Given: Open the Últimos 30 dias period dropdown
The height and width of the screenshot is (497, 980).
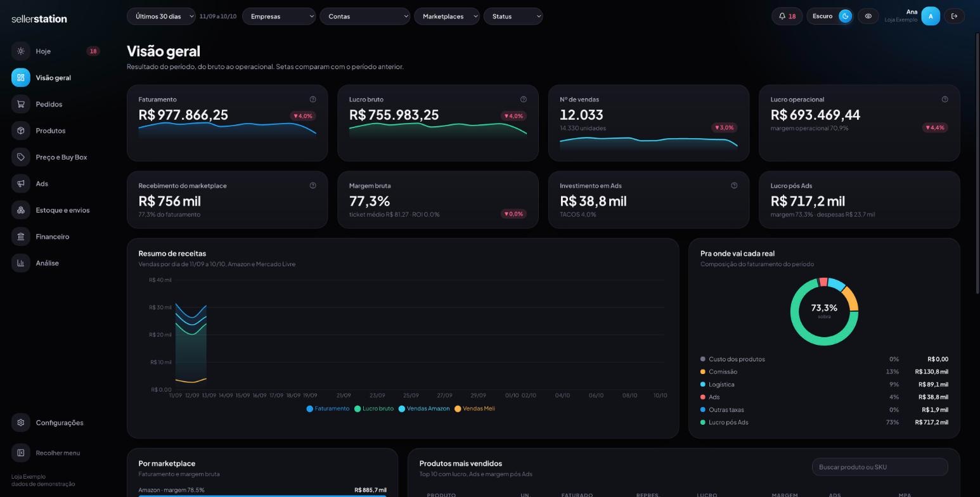Looking at the screenshot, I should click(x=161, y=16).
